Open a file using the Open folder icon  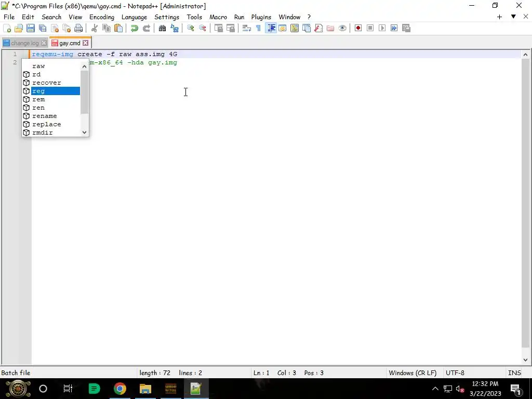click(19, 28)
